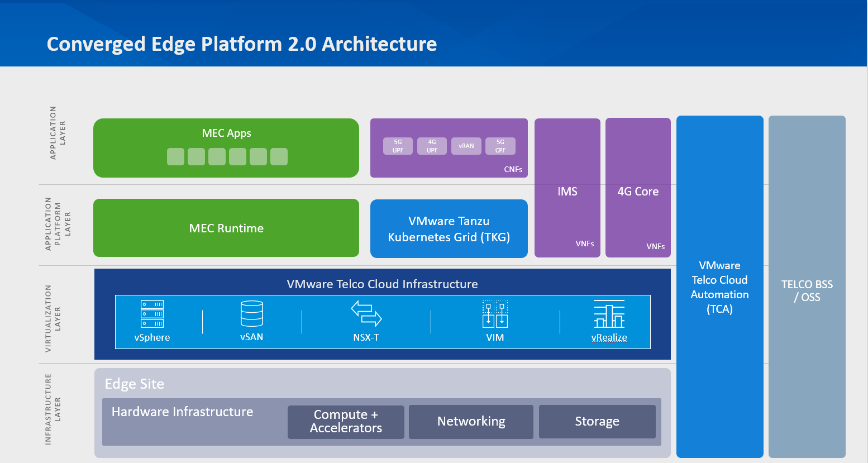The image size is (868, 463).
Task: Select the MEC Runtime block
Action: coord(226,228)
